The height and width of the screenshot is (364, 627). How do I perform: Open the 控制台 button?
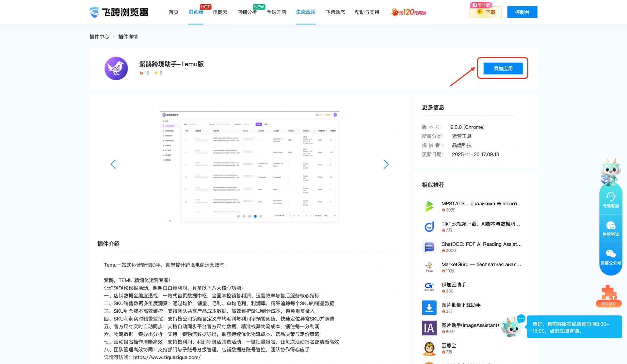tap(522, 12)
